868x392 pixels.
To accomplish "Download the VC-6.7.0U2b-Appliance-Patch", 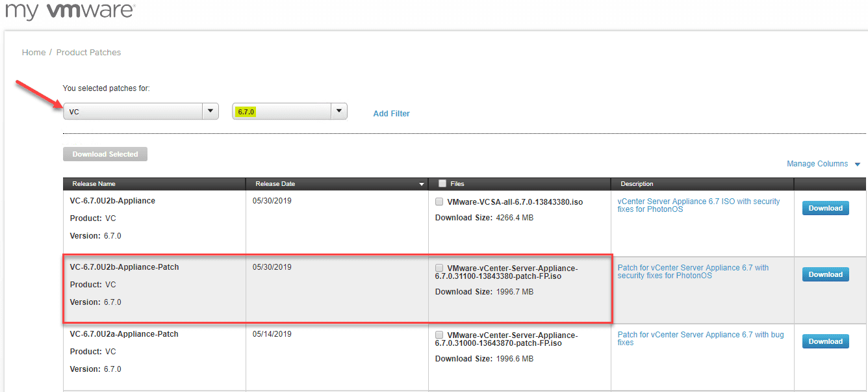I will pos(826,274).
